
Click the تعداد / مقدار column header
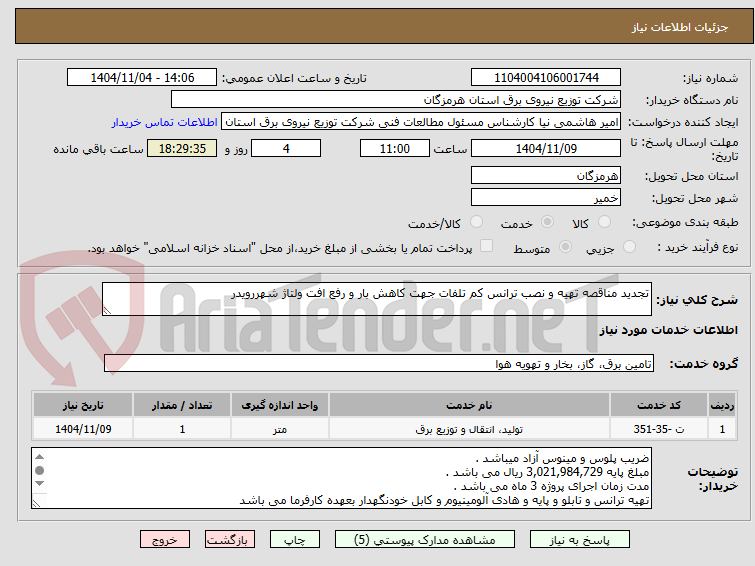(x=182, y=405)
